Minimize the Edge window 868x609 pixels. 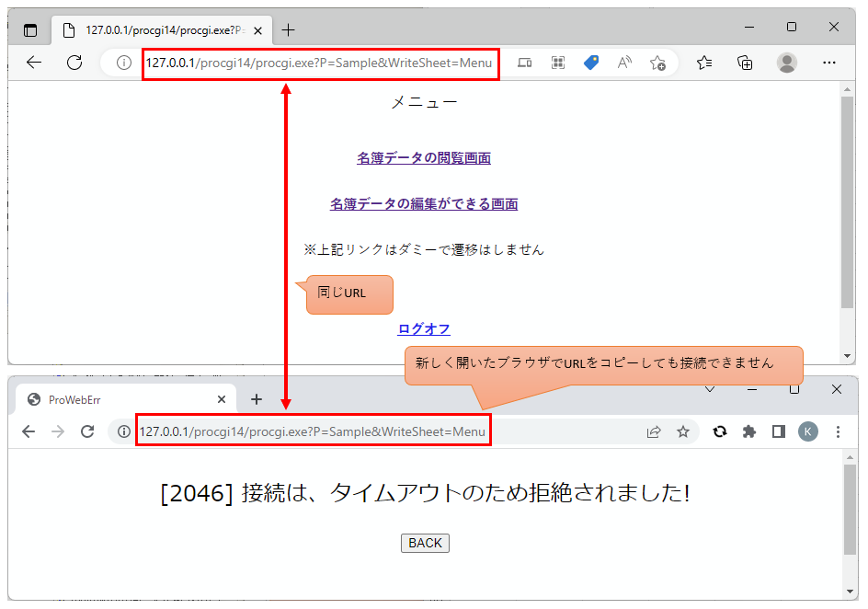[749, 27]
